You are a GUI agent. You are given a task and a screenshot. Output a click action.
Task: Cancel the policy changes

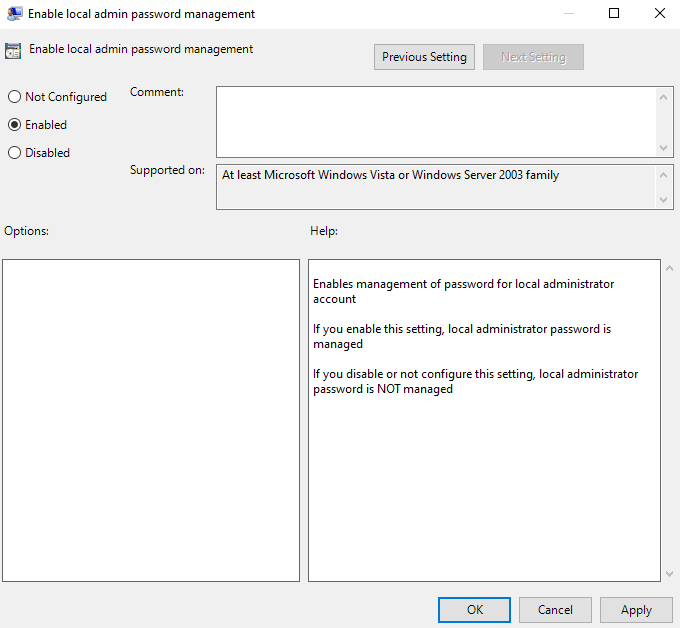pyautogui.click(x=555, y=610)
